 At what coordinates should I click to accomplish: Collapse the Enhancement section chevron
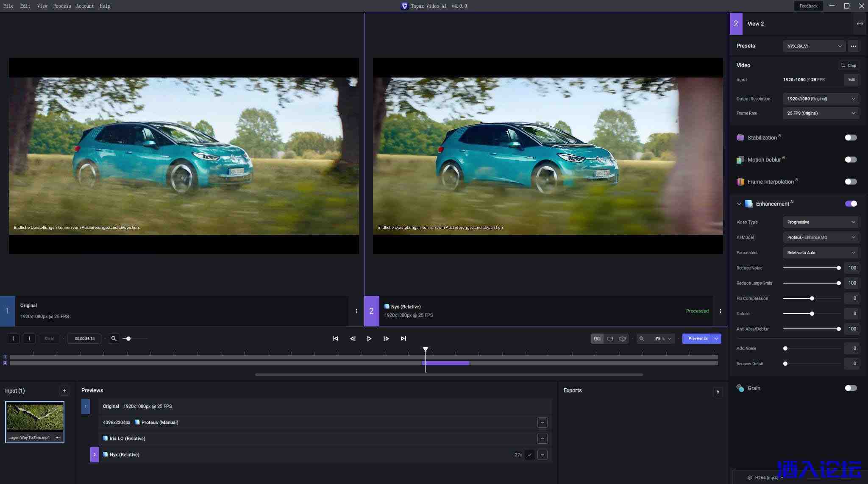pyautogui.click(x=739, y=204)
